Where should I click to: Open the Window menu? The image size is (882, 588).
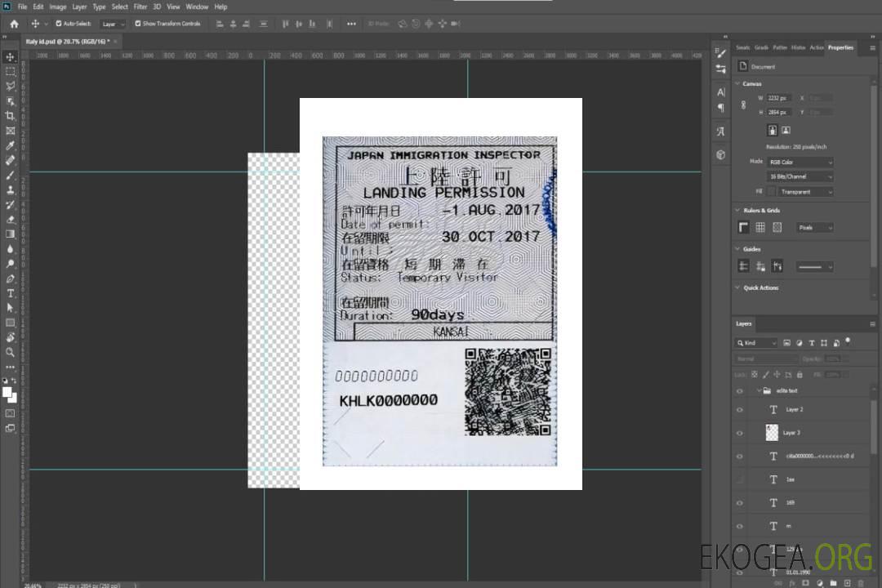point(197,7)
